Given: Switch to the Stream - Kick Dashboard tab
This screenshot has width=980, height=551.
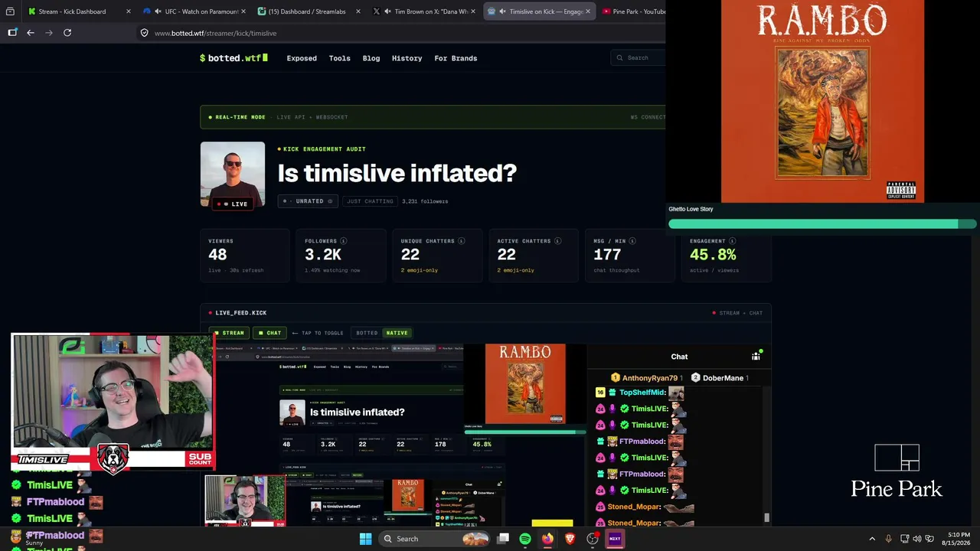Looking at the screenshot, I should point(78,11).
